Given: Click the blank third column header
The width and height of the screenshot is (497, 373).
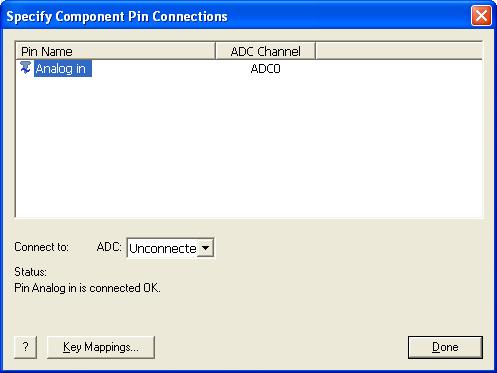Looking at the screenshot, I should (x=399, y=51).
